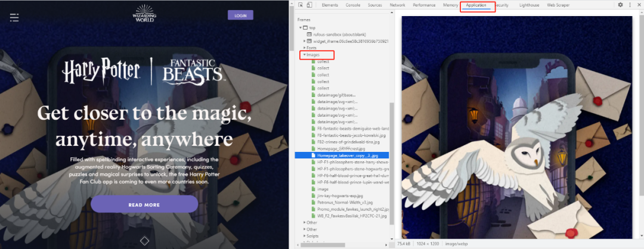Open the Lighthouse tab
This screenshot has width=644, height=249.
coord(529,5)
